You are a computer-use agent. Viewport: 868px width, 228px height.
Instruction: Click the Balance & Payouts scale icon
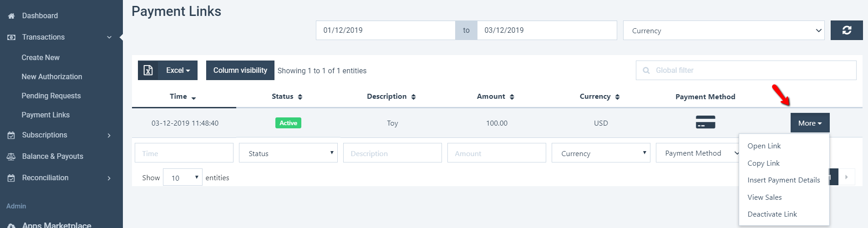coord(11,157)
